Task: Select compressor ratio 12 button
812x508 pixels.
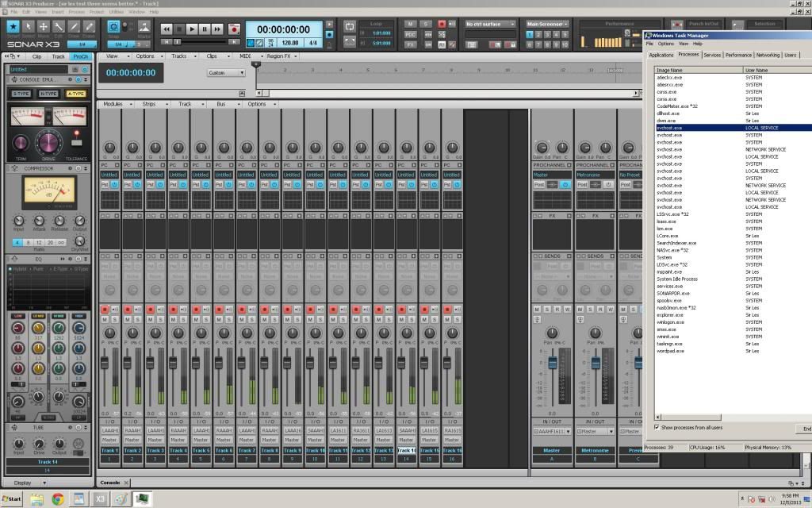Action: coord(40,241)
